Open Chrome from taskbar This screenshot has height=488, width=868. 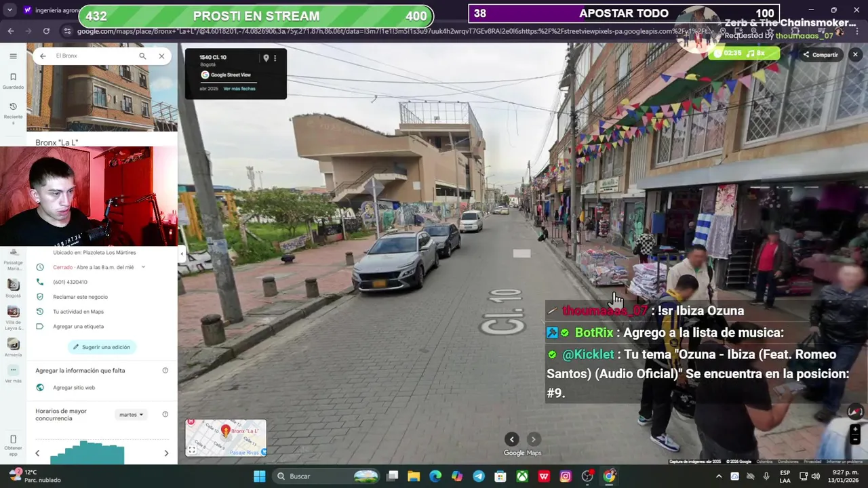click(609, 476)
